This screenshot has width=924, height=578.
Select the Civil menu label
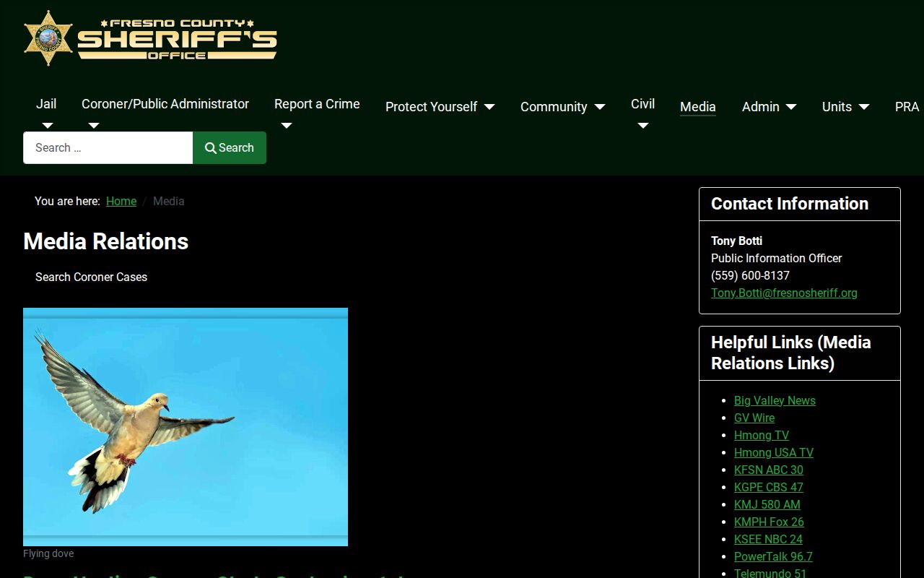tap(642, 104)
